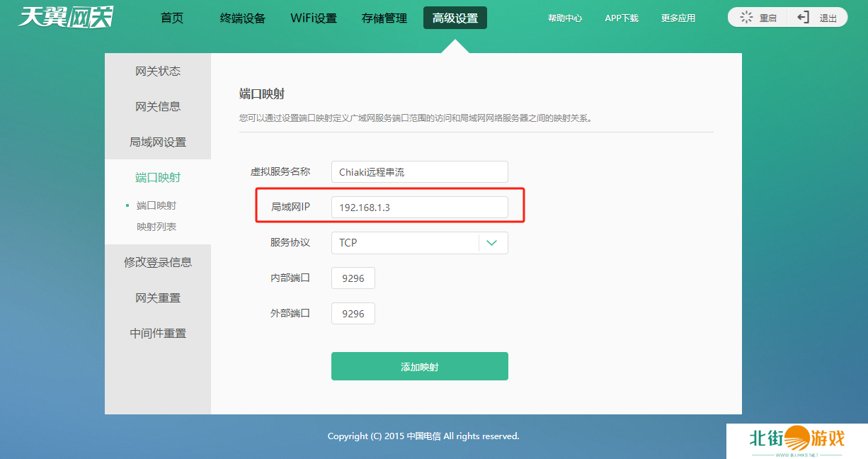
Task: Go to 存储管理 tab
Action: pos(384,18)
